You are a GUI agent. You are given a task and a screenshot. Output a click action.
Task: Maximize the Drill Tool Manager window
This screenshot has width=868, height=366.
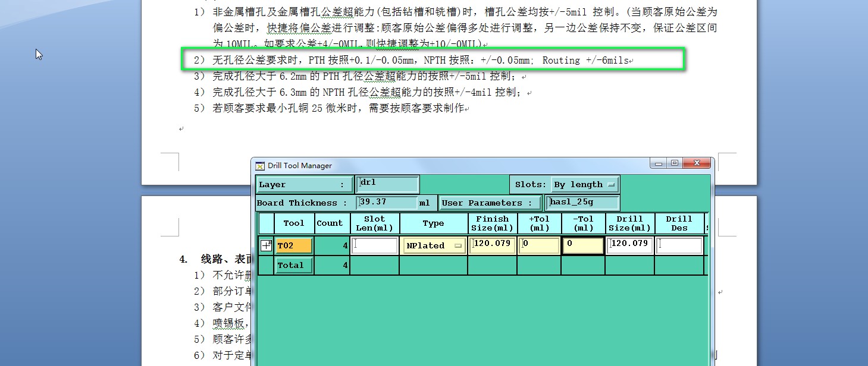tap(674, 163)
